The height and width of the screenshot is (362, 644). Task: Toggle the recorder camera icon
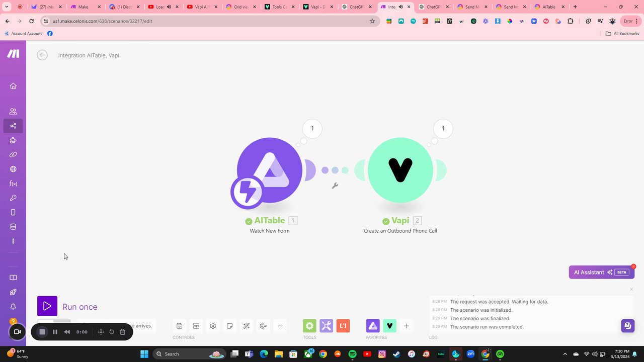click(17, 332)
